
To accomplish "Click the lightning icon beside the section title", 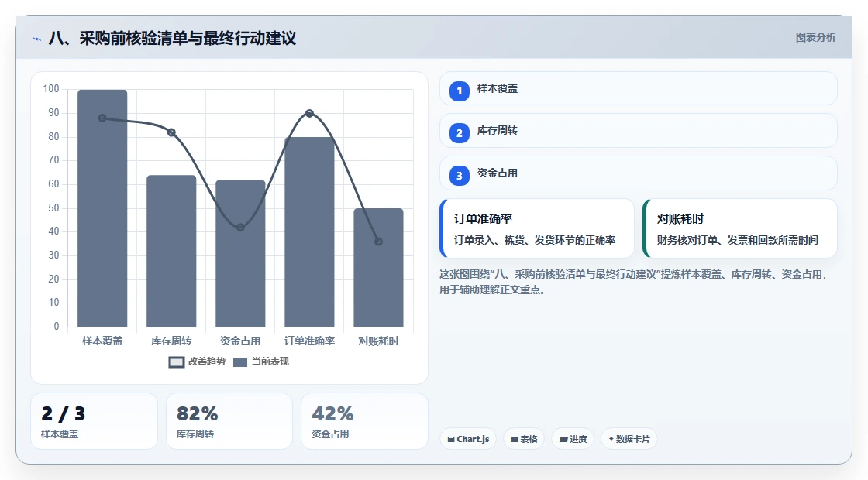I will tap(37, 39).
